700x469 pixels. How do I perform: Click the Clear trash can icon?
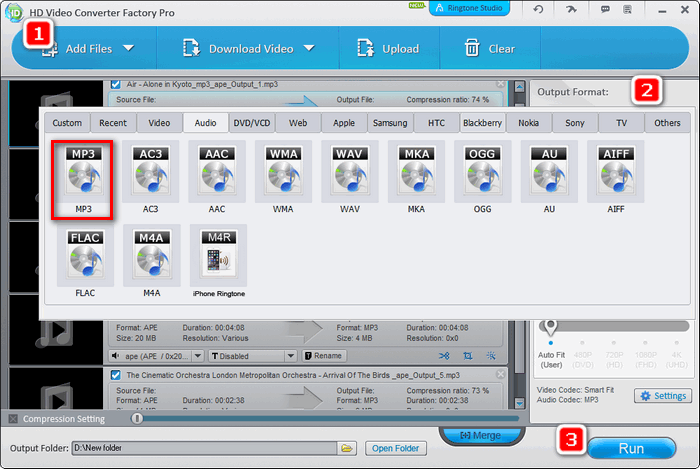tap(472, 48)
